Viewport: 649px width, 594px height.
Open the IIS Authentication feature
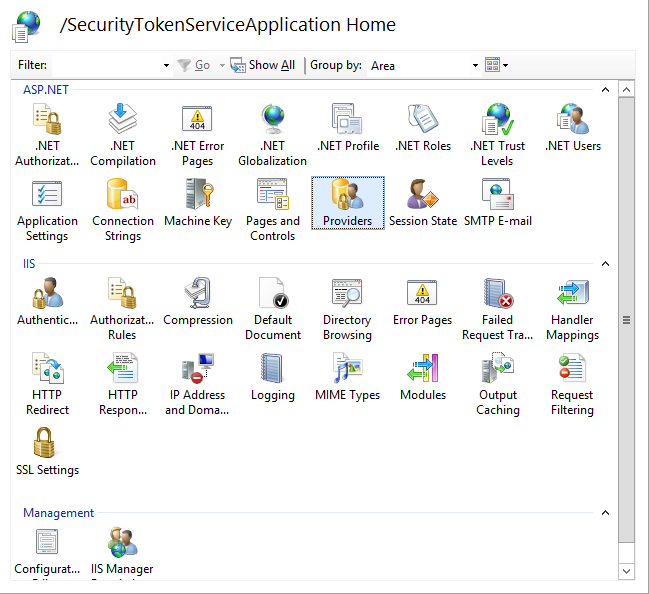coord(47,302)
